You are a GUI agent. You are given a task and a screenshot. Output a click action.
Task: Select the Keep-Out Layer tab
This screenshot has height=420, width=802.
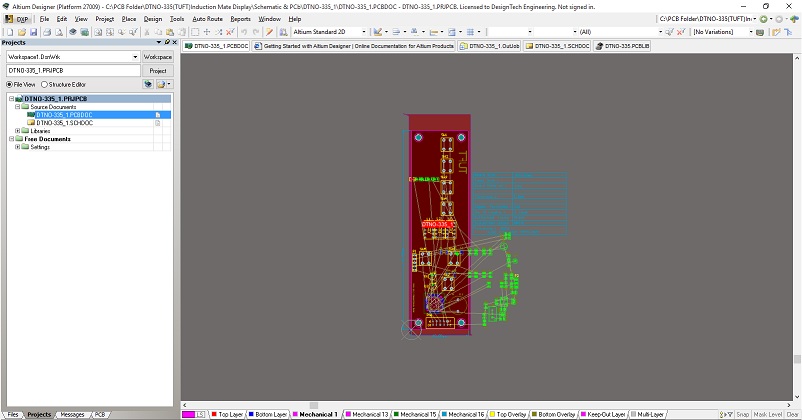[x=603, y=414]
